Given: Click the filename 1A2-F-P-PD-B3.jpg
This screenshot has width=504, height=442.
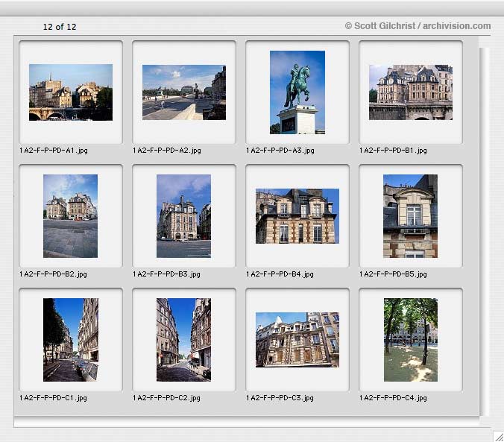Looking at the screenshot, I should click(166, 274).
